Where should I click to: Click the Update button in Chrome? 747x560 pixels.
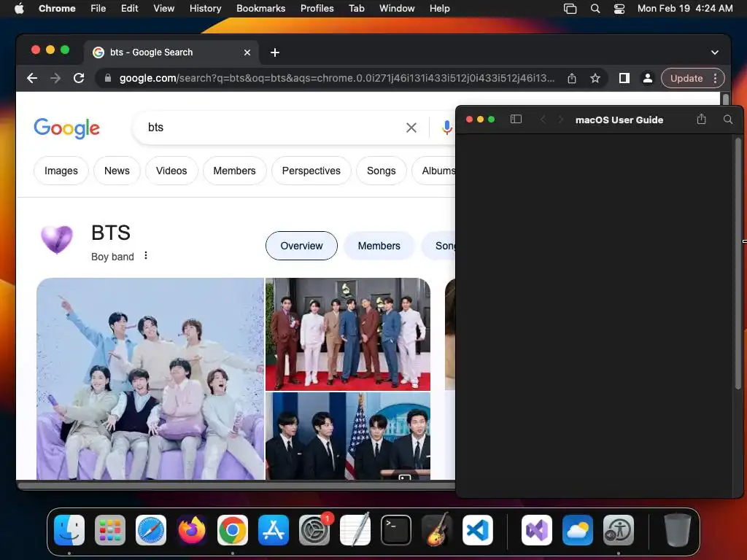pyautogui.click(x=686, y=78)
